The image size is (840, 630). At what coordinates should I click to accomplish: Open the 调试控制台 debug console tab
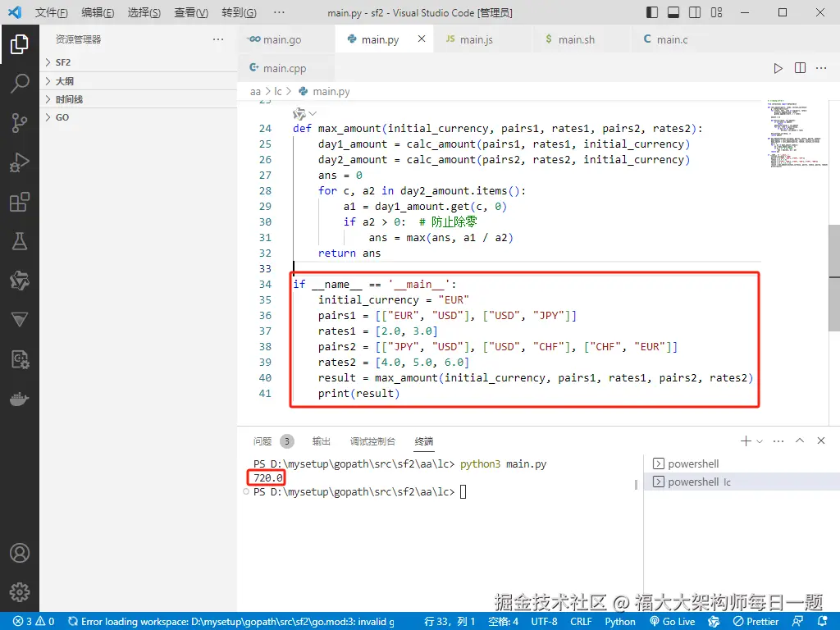pos(372,441)
